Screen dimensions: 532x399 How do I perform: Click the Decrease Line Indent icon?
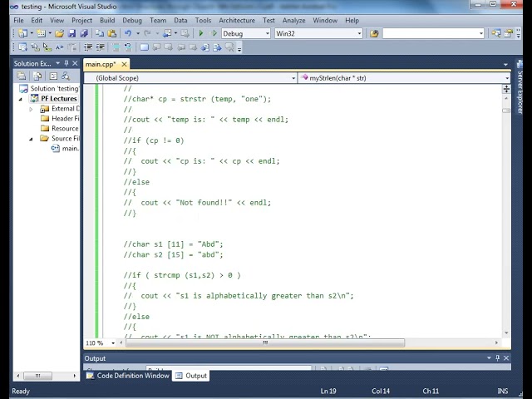pyautogui.click(x=88, y=47)
